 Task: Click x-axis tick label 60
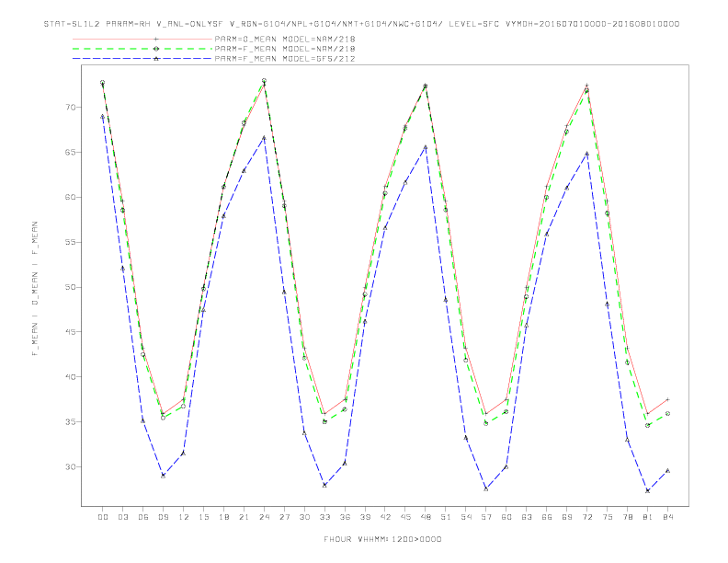(x=506, y=517)
